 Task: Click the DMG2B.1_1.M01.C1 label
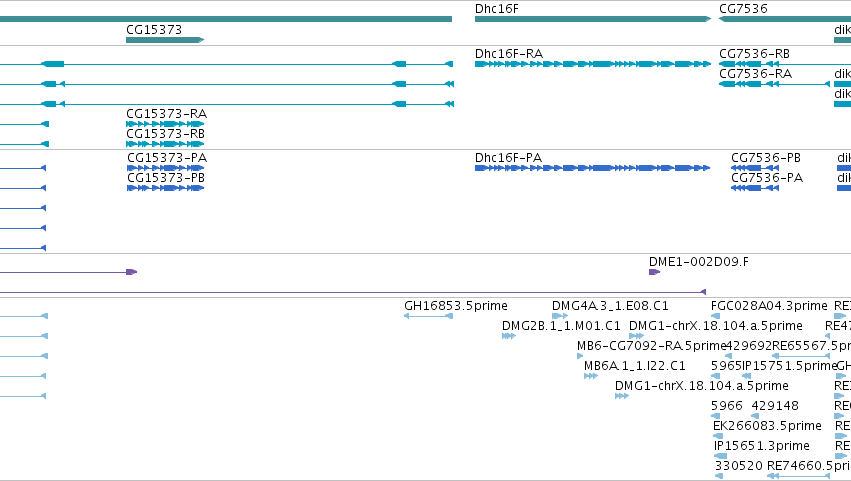(561, 326)
